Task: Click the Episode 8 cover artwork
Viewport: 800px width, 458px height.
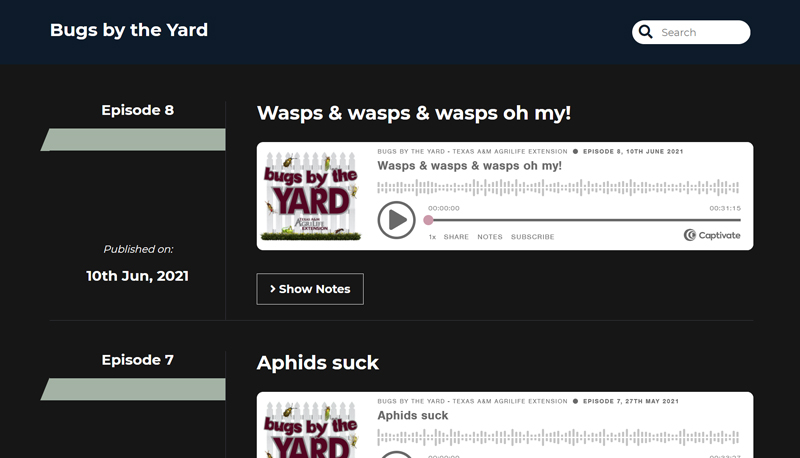Action: 311,196
